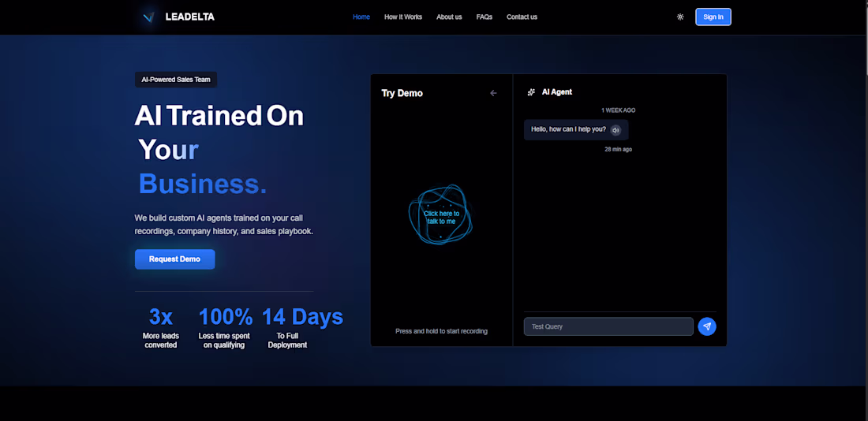
Task: Click the LEADELTA brand name
Action: tap(190, 17)
